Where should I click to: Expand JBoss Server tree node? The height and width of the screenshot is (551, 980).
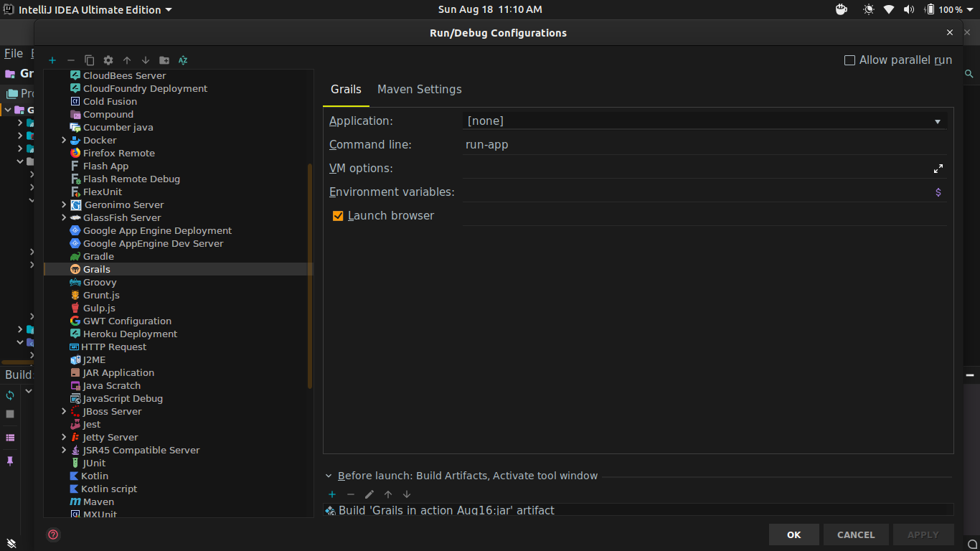pyautogui.click(x=64, y=412)
